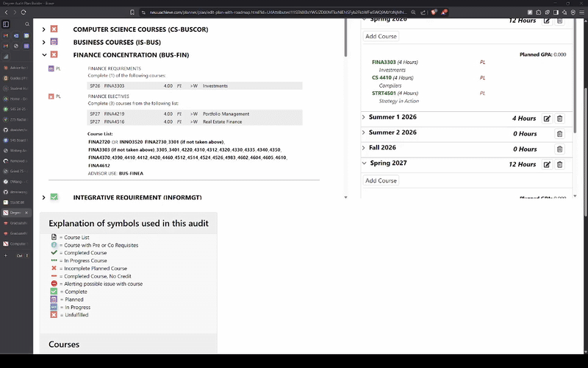Open the FINA3303 Investments planned course

[384, 63]
